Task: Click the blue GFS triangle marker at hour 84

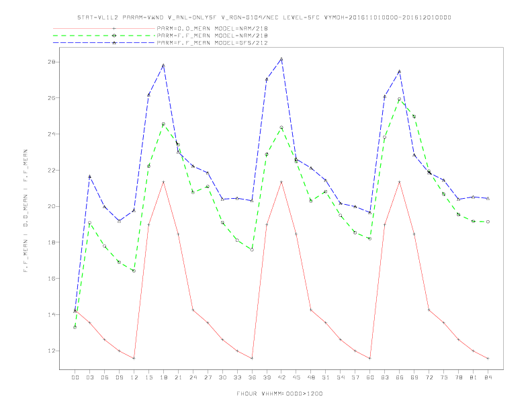Action: click(x=488, y=198)
